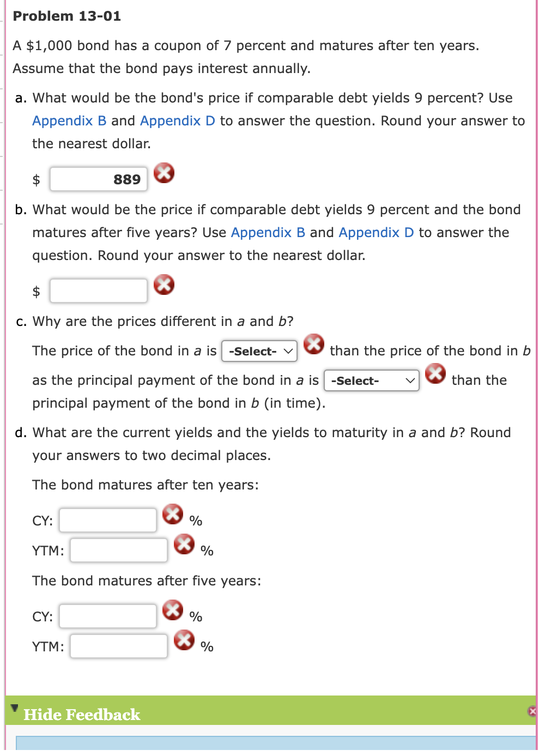Click the error icon next to part b's answer box
The height and width of the screenshot is (756, 551).
tap(165, 285)
